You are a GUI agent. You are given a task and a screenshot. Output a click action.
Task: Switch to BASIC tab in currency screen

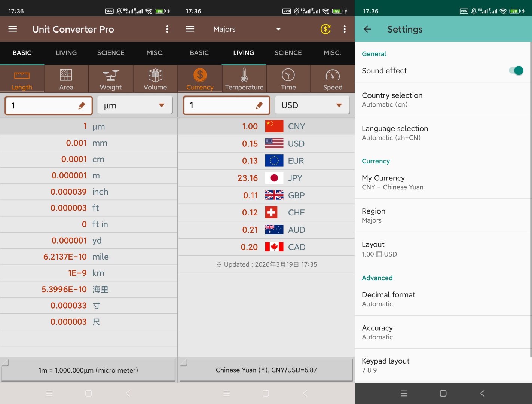[199, 53]
